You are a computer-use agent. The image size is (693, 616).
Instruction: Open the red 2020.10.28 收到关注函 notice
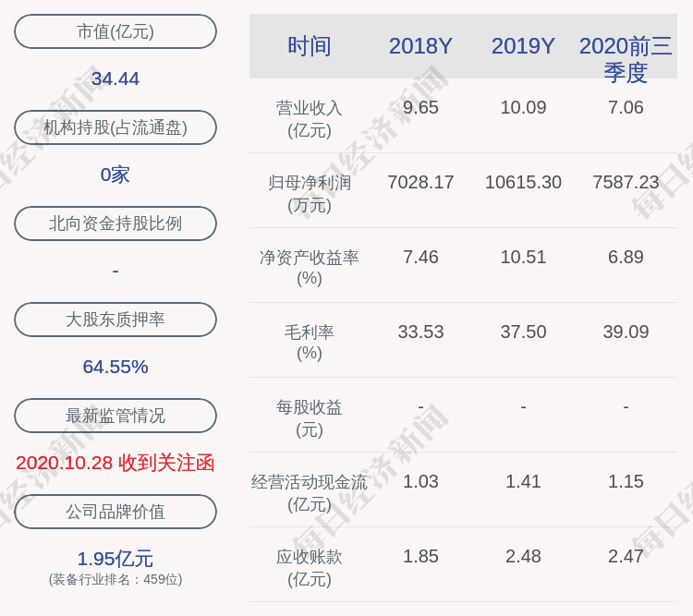coord(115,463)
